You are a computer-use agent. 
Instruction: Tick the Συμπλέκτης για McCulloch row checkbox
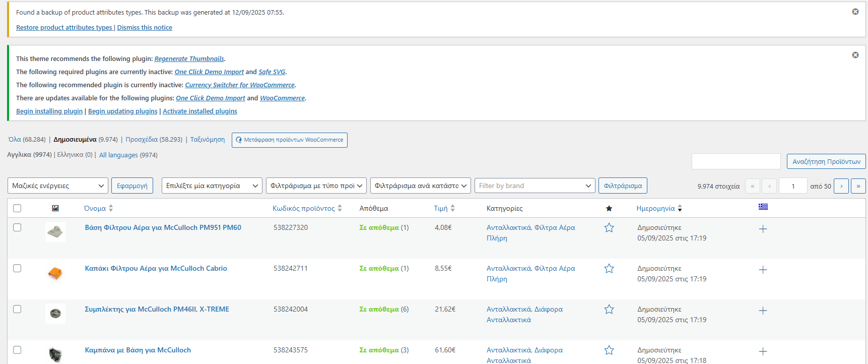[17, 309]
